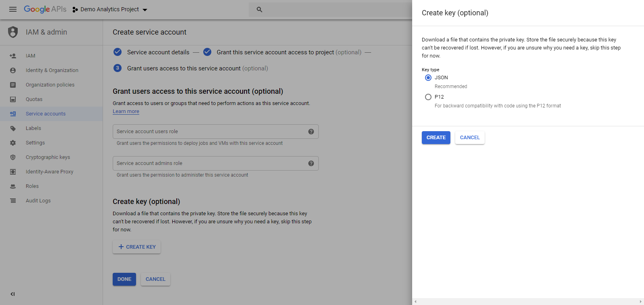This screenshot has height=305, width=644.
Task: Open Audit Logs from the sidebar
Action: (38, 201)
